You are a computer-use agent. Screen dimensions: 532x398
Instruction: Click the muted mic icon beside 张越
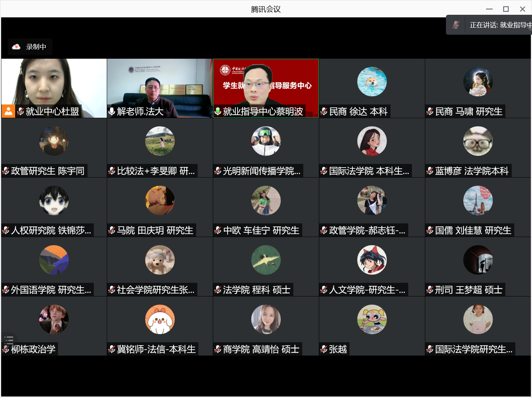click(x=324, y=349)
